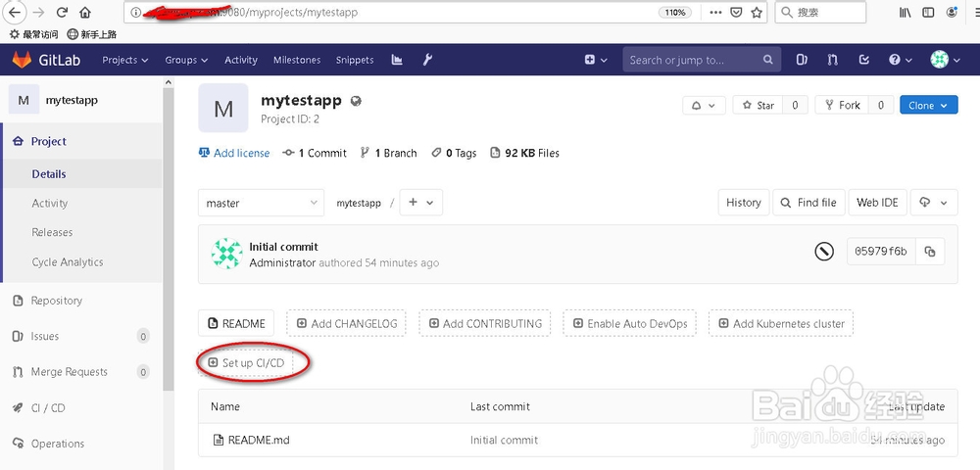Viewport: 980px width, 470px height.
Task: Click the GitLab fox logo
Action: click(x=22, y=60)
